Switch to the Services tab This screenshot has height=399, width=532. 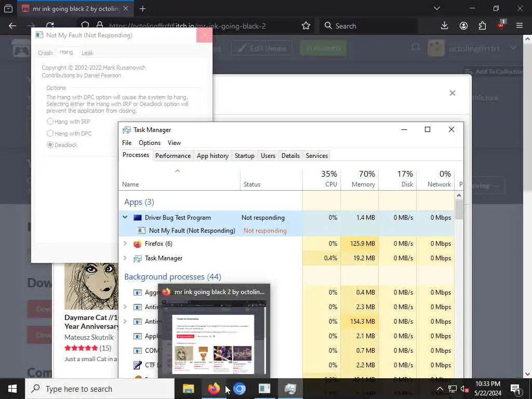pos(316,156)
